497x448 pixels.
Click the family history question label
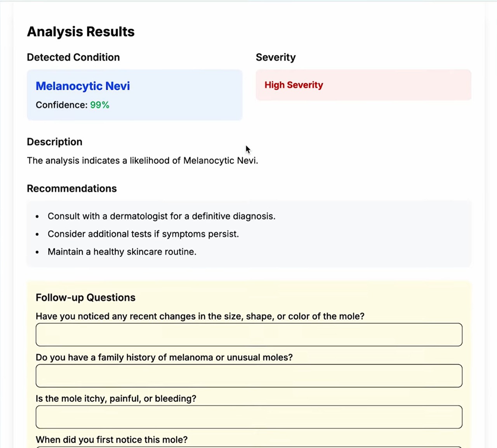164,357
